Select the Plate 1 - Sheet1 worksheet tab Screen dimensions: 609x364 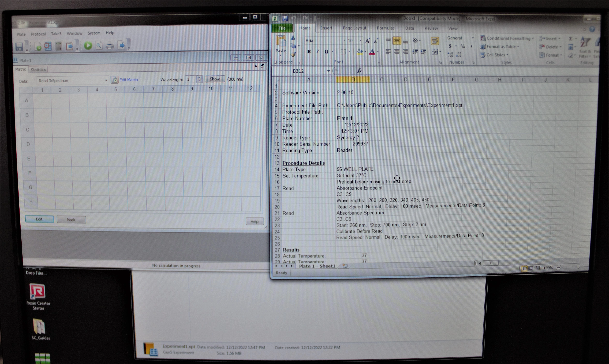[x=317, y=266]
